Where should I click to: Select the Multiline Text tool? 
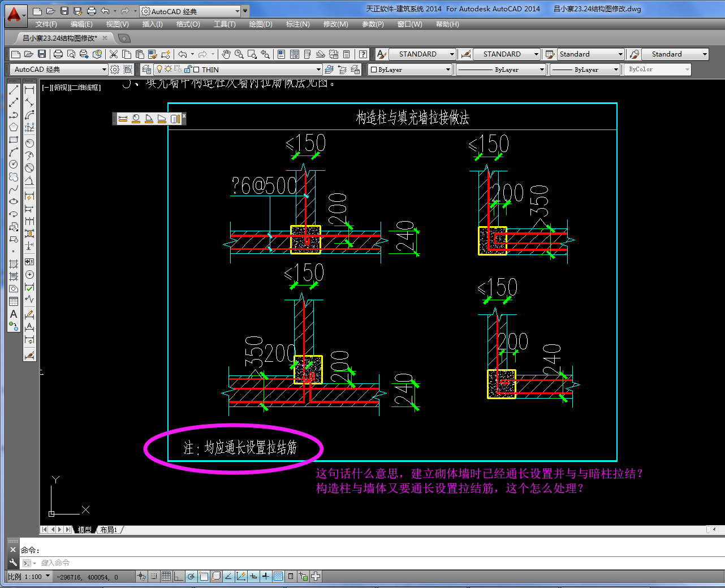[x=14, y=314]
